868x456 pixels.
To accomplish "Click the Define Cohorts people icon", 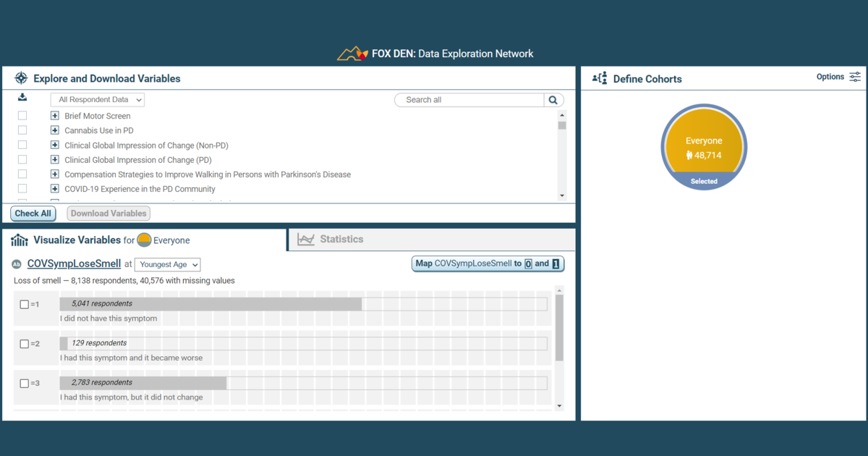I will tap(599, 78).
